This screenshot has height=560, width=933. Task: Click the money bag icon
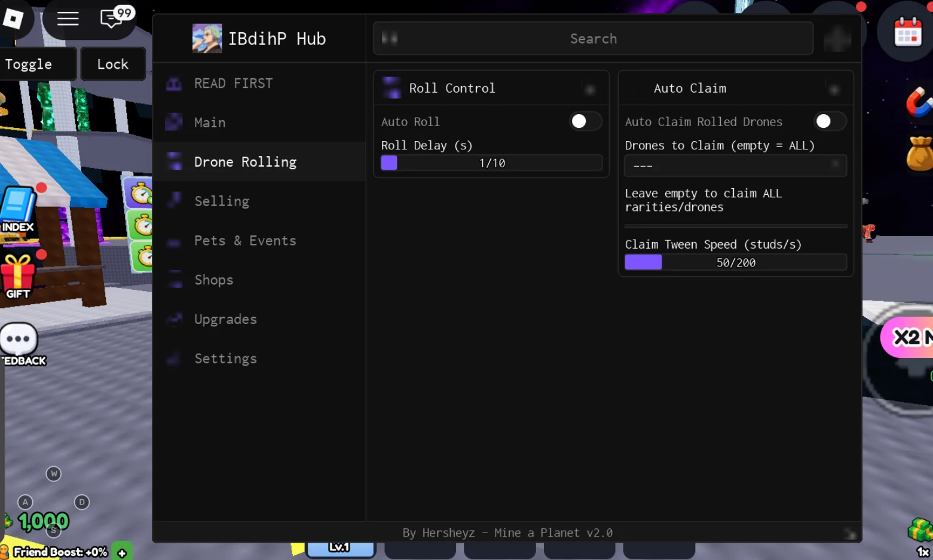point(919,154)
